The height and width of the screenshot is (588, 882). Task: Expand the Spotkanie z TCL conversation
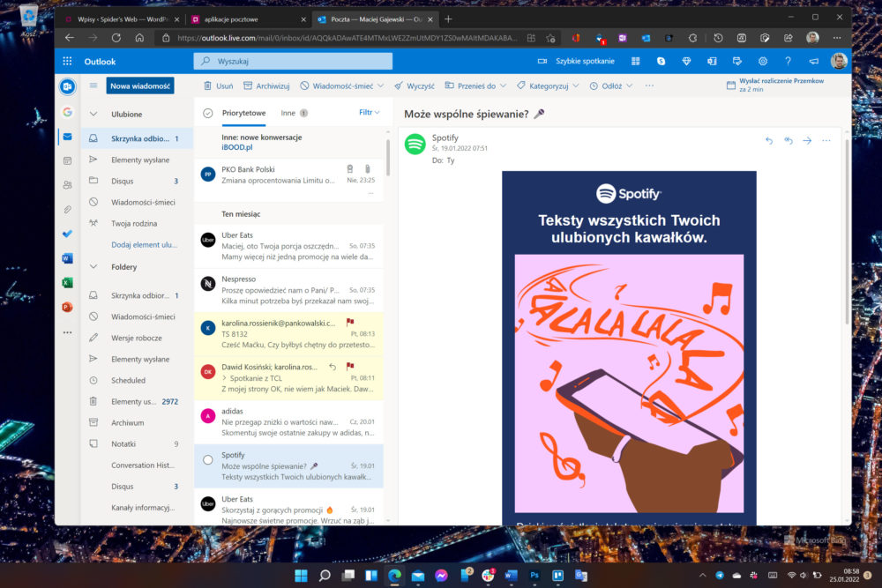pos(224,378)
